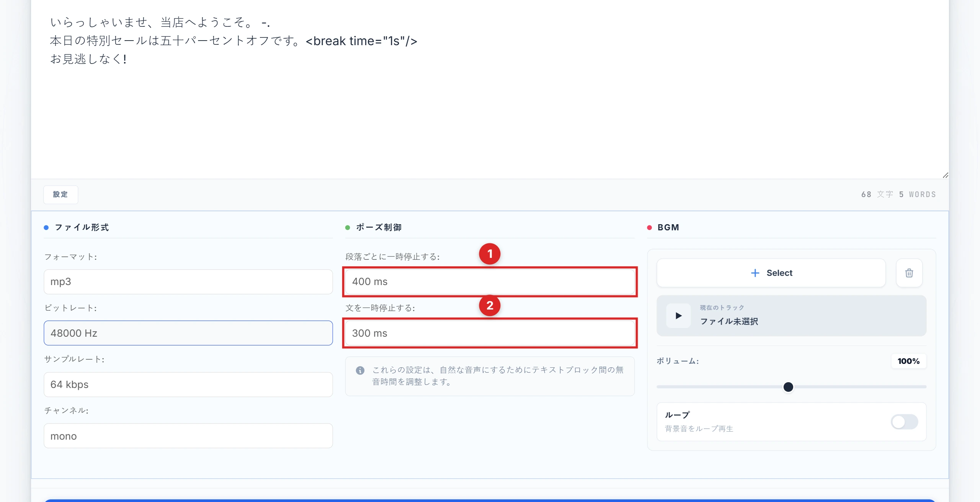The width and height of the screenshot is (980, 502).
Task: Open the 48000 Hz bitrate selector
Action: click(x=188, y=333)
